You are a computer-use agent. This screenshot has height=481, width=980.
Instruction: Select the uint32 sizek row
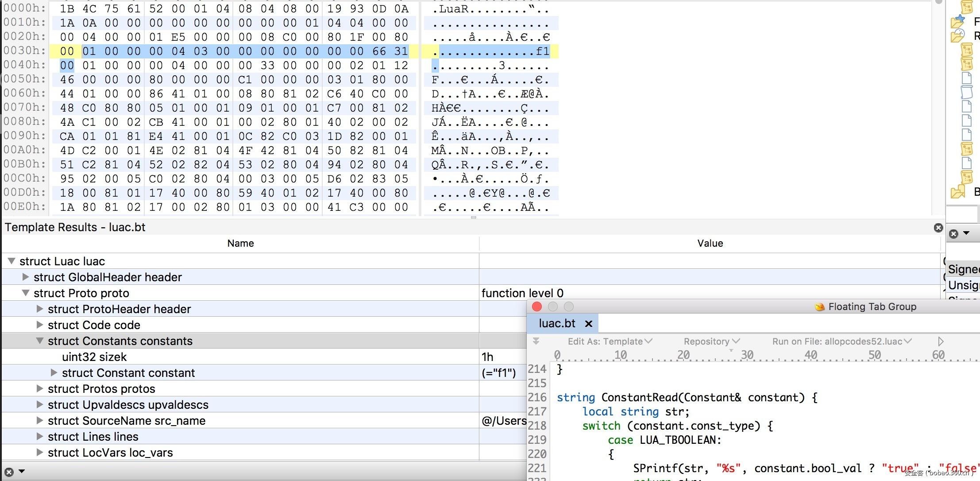pyautogui.click(x=94, y=357)
